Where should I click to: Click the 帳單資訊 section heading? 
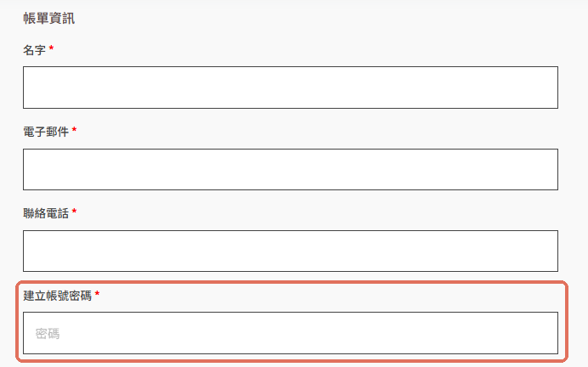point(48,18)
